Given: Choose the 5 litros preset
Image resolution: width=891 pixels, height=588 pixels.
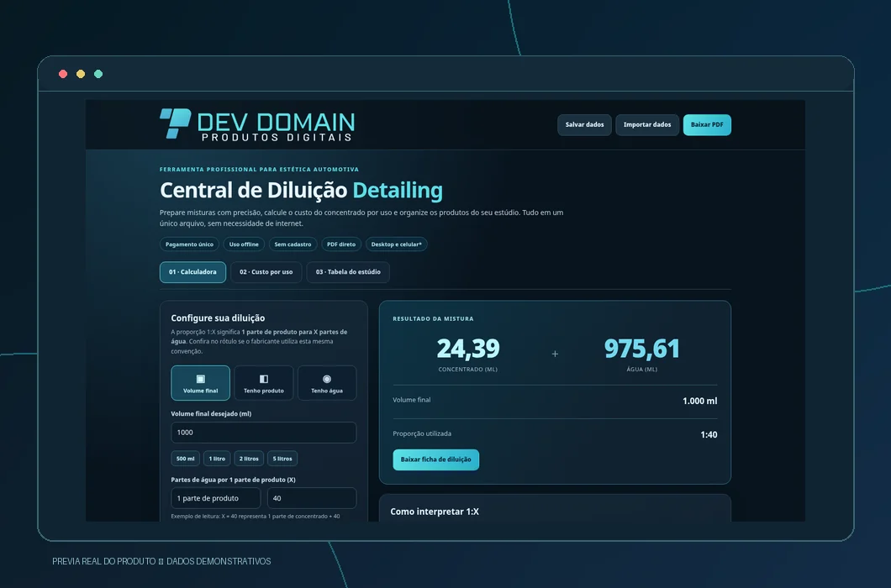Looking at the screenshot, I should 282,459.
